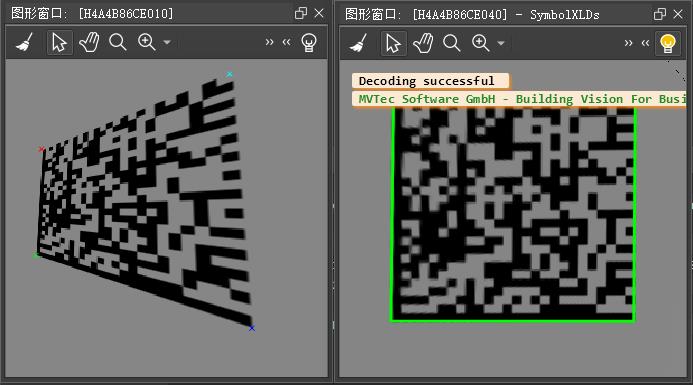Open zoom dropdown arrow in SymbolXLDs window
This screenshot has width=693, height=385.
pos(501,43)
